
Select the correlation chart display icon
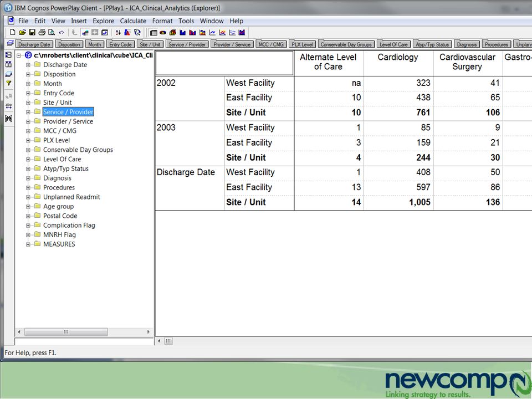(x=242, y=33)
